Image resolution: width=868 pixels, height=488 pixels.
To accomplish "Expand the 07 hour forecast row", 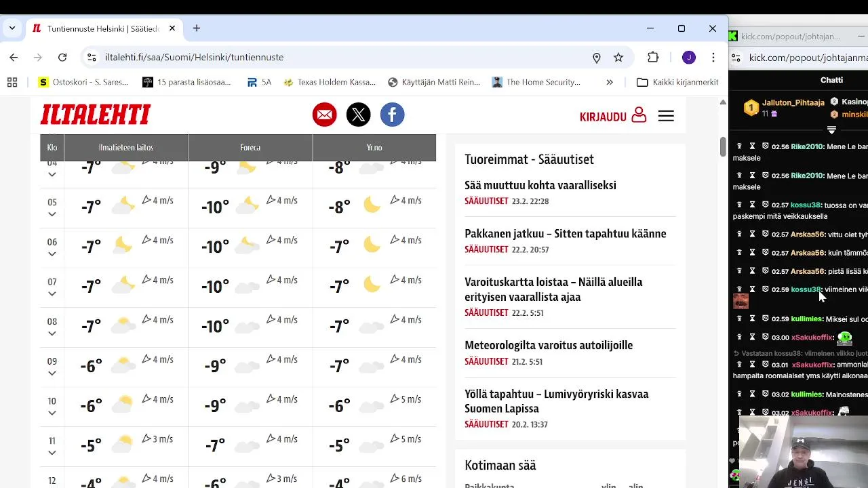I will (x=52, y=293).
